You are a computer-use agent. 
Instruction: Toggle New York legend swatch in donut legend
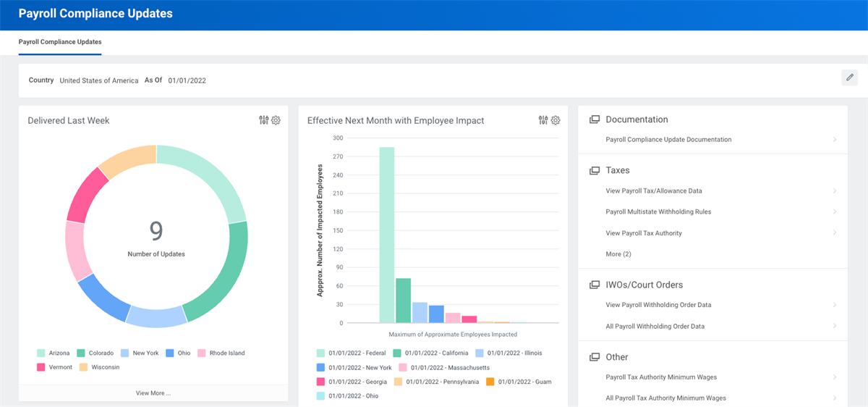[125, 353]
